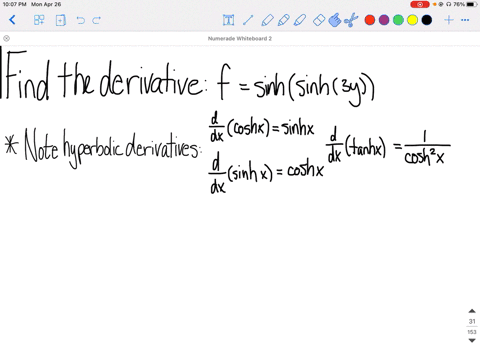
Task: Select the eraser tool
Action: tap(319, 20)
